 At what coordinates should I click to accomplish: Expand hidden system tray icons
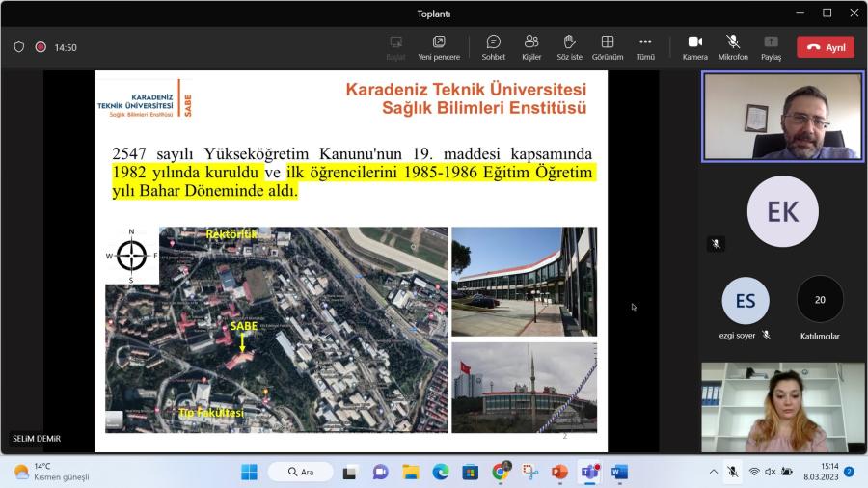[x=714, y=472]
